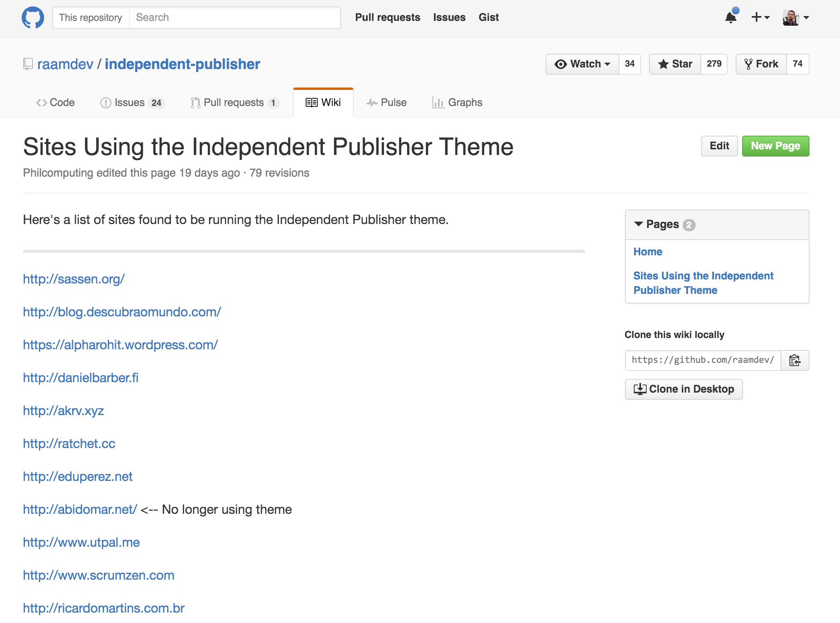This screenshot has height=623, width=840.
Task: Open the user avatar profile menu
Action: click(x=796, y=18)
